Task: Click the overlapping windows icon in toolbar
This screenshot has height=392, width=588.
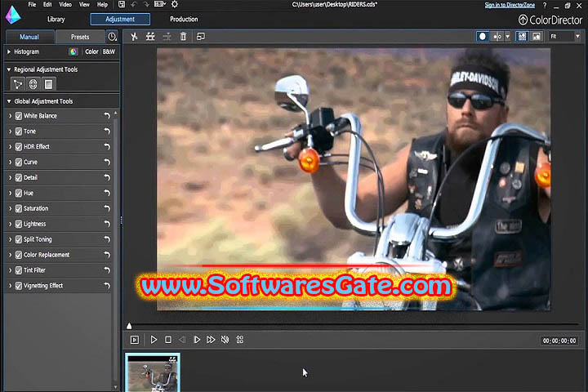Action: (201, 37)
